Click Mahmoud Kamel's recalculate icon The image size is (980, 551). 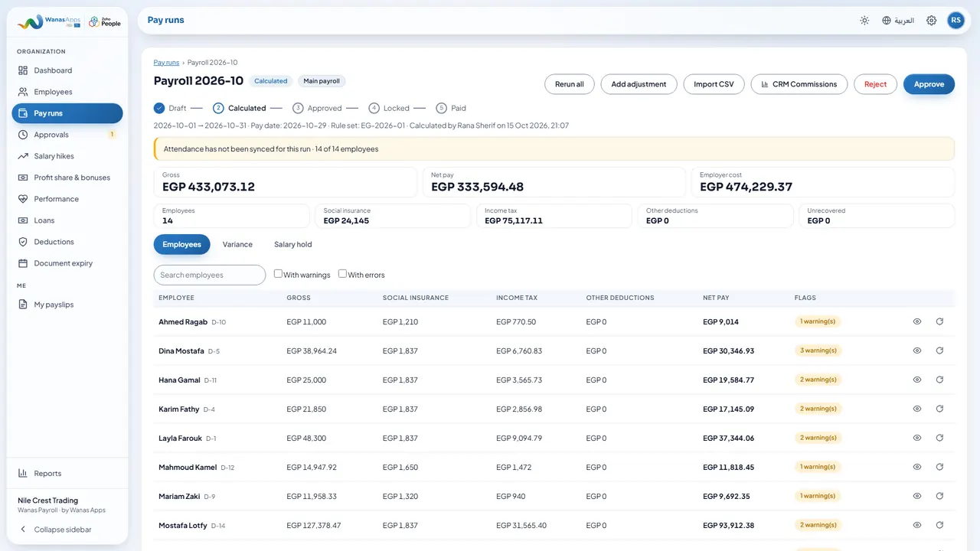pos(939,467)
